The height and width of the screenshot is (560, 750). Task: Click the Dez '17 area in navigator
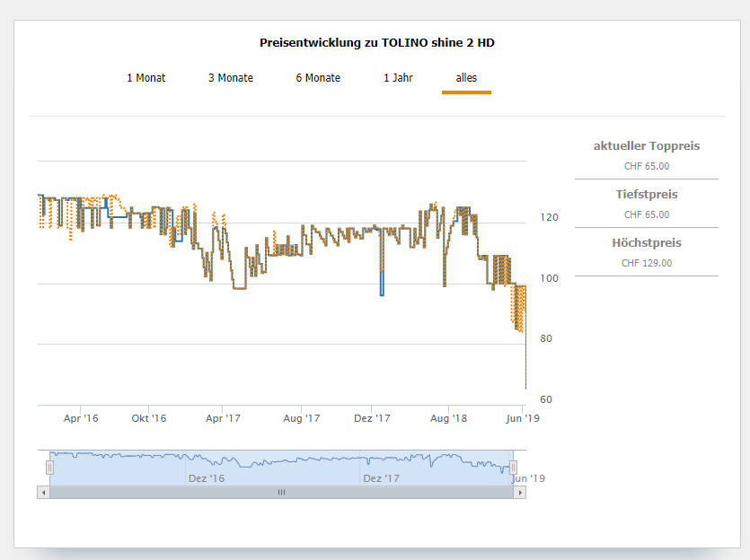(381, 478)
